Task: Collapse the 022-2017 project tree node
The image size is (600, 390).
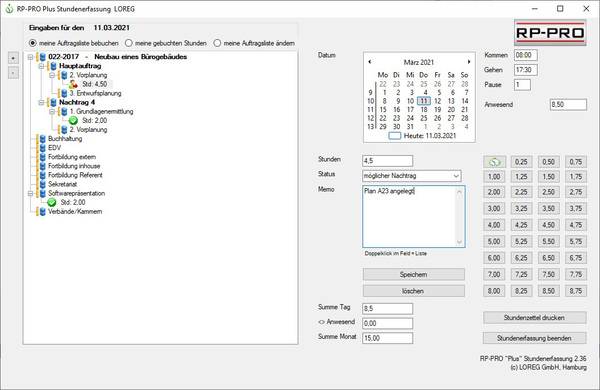Action: pyautogui.click(x=31, y=57)
